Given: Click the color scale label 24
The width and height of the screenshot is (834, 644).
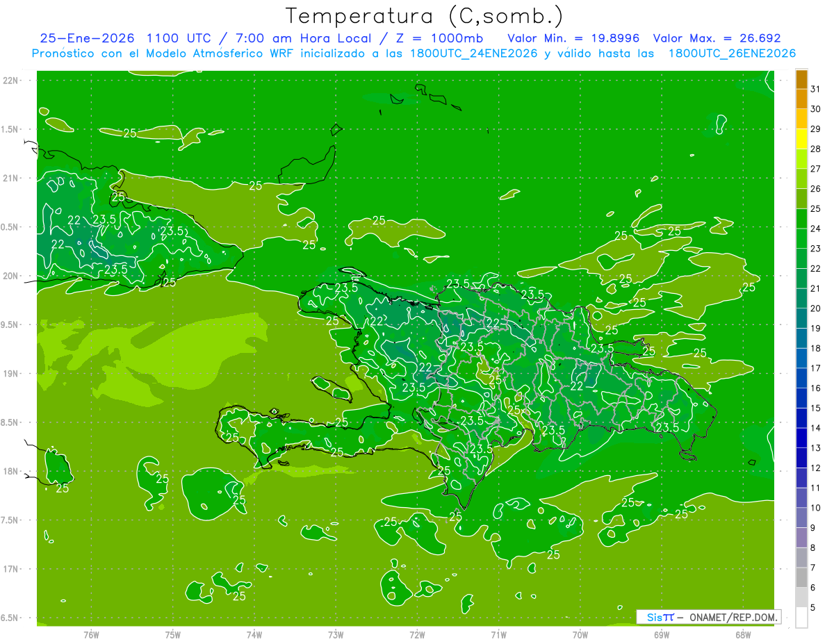Looking at the screenshot, I should pos(815,229).
